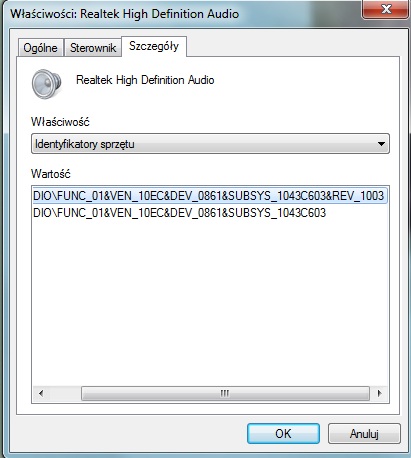Select the hardware ID ending with SUBSYS_1043C603

tap(179, 213)
